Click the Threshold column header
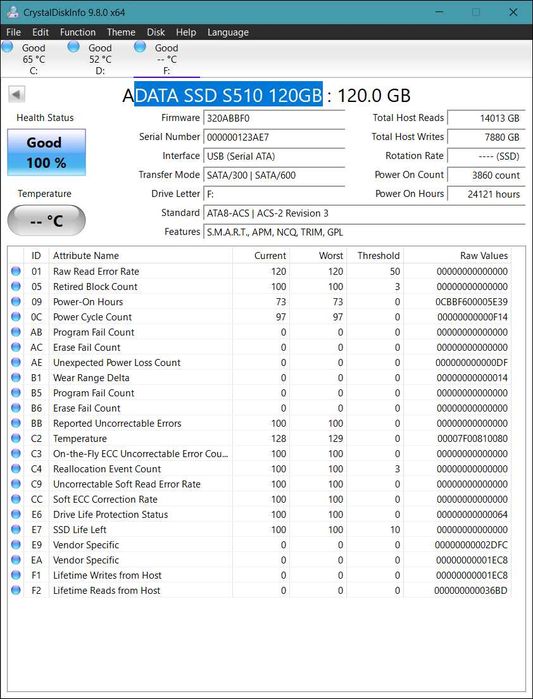This screenshot has height=699, width=533. [x=375, y=256]
